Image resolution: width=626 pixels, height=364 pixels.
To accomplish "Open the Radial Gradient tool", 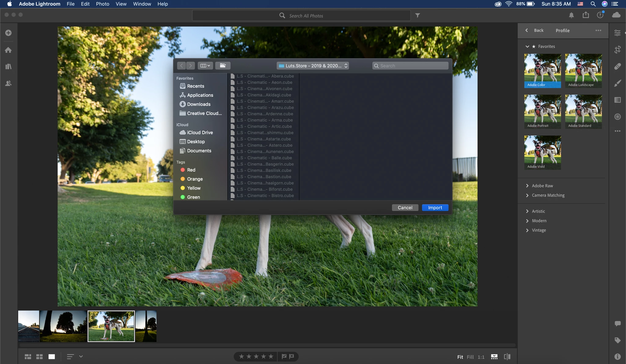I will tap(617, 117).
